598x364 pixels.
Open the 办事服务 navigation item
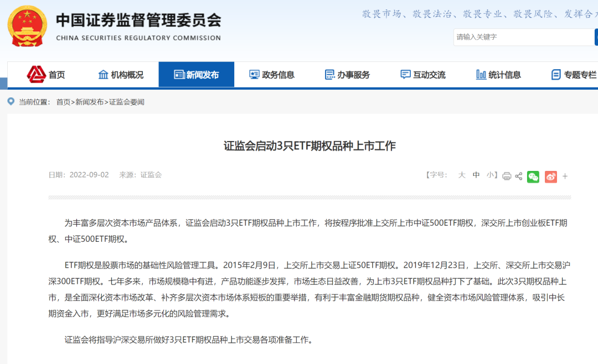347,75
